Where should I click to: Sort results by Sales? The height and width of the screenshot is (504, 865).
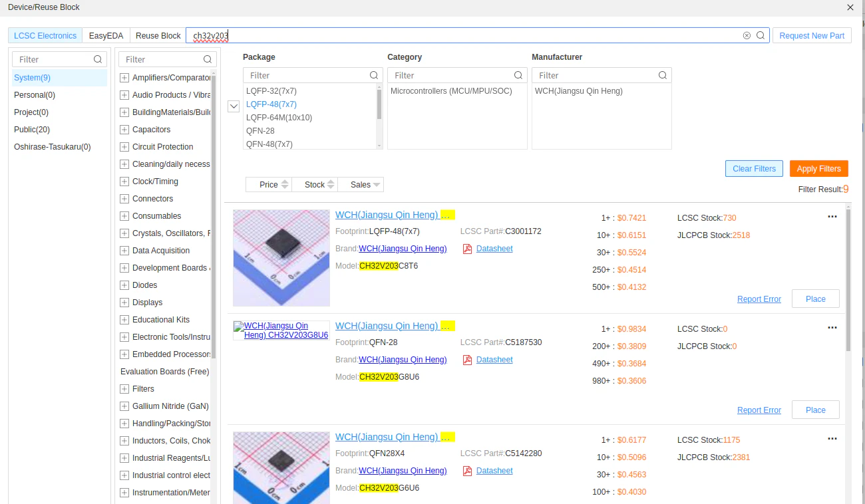tap(361, 185)
